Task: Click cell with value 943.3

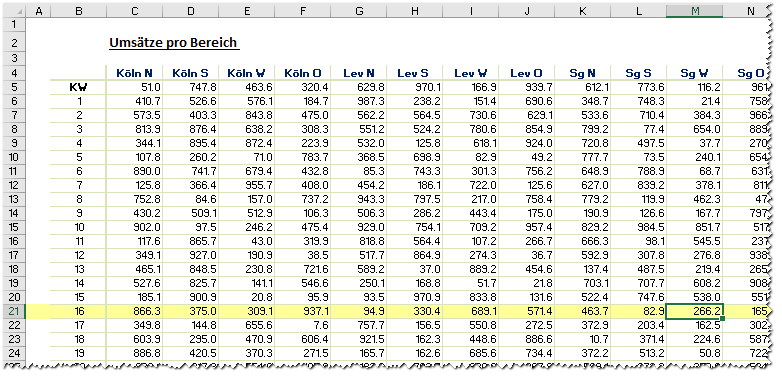Action: pos(359,199)
